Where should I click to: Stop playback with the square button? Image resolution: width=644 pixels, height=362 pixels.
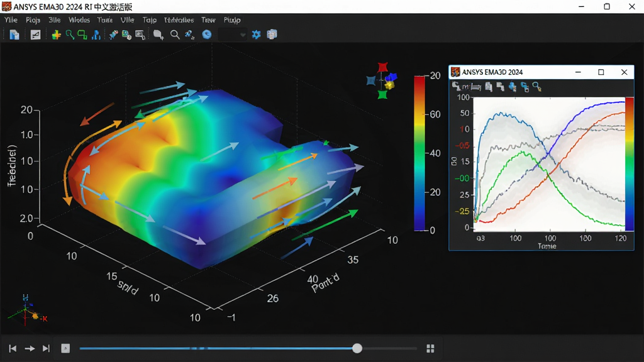point(65,348)
